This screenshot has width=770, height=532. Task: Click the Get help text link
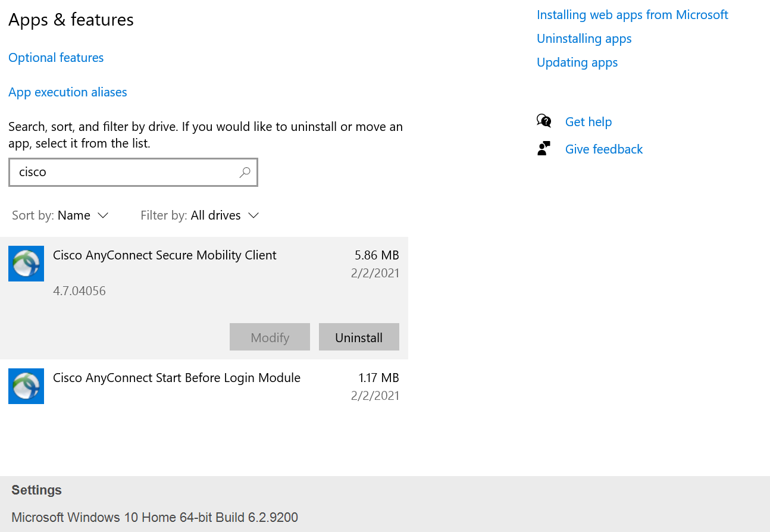(x=588, y=122)
